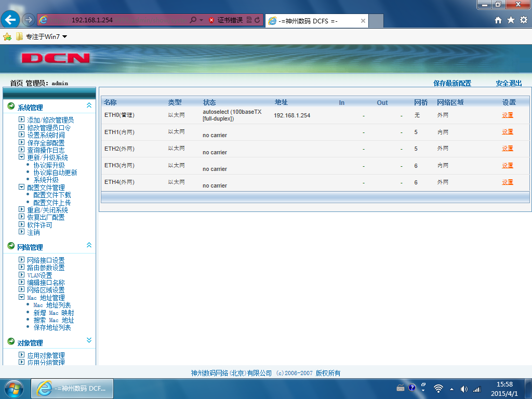Viewport: 532px width, 399px height.
Task: Open the browser Home icon
Action: click(498, 20)
